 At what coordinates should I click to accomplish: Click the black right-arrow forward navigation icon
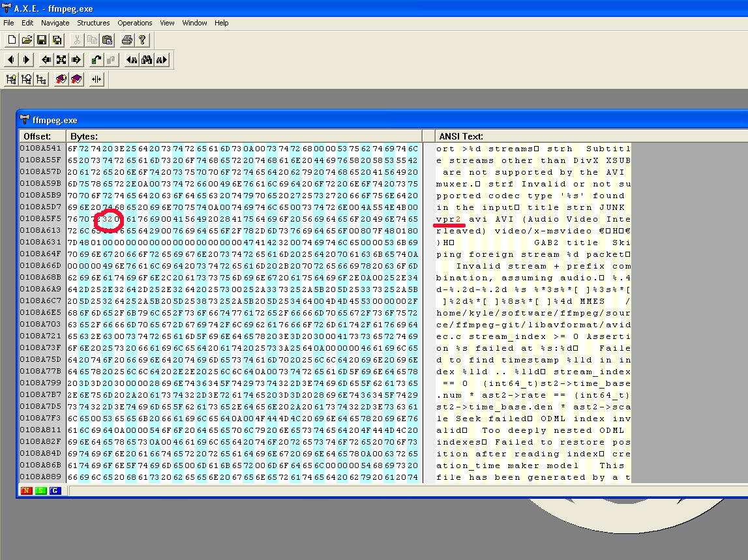(x=26, y=59)
